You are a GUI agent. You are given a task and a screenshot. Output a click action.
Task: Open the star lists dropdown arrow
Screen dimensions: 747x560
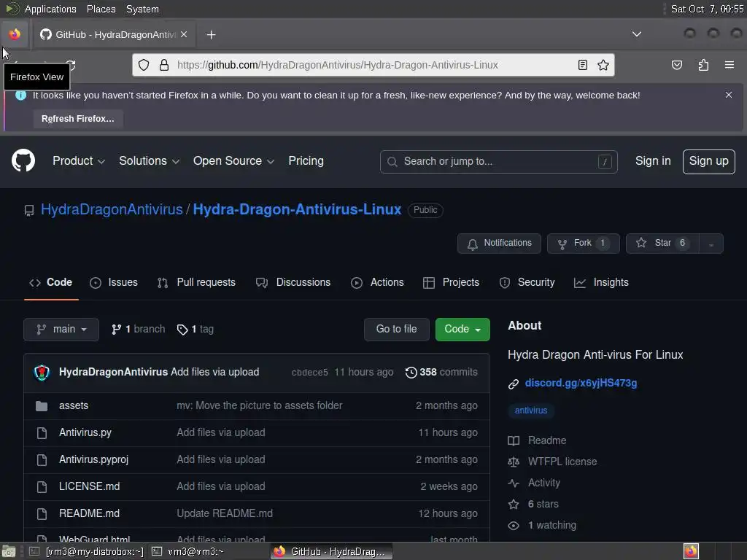[x=711, y=244]
